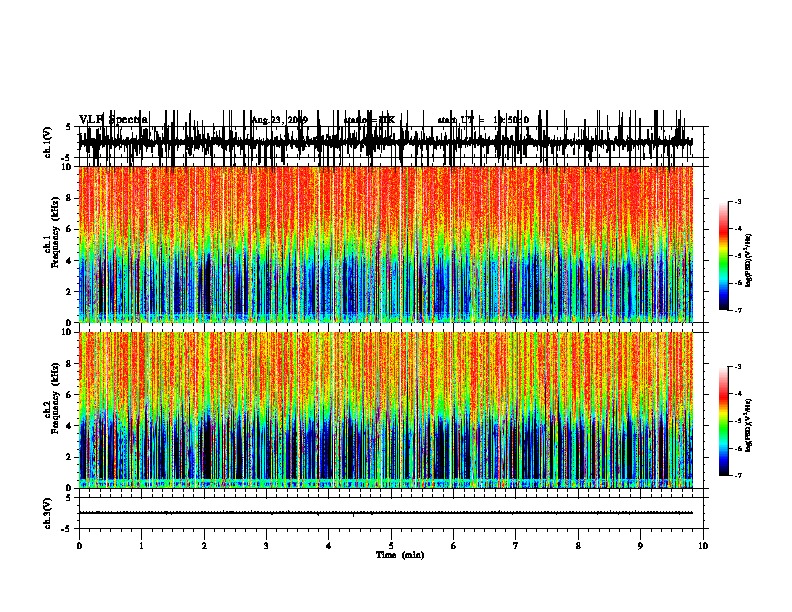This screenshot has width=792, height=612.
Task: Click the ch.1(V) waveform axis label
Action: coord(47,142)
